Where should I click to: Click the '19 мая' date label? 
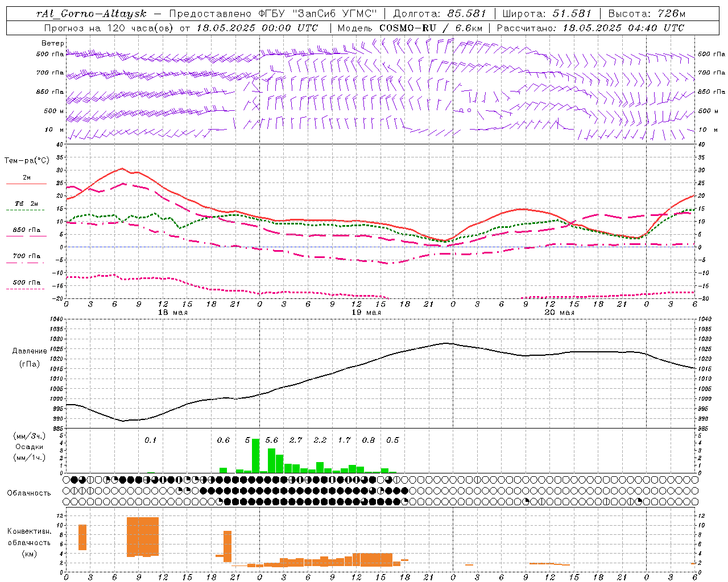(366, 313)
